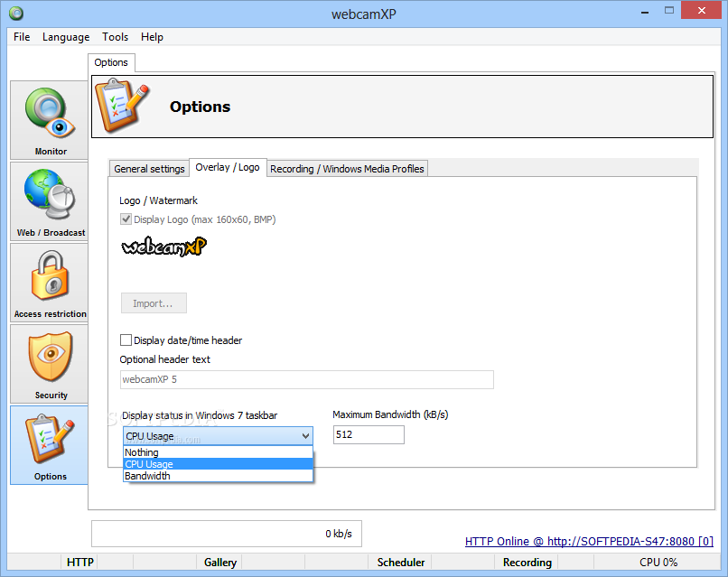Open the HTTP Online SOFTPEDIA-S47:8080 link
This screenshot has width=728, height=577.
[589, 541]
